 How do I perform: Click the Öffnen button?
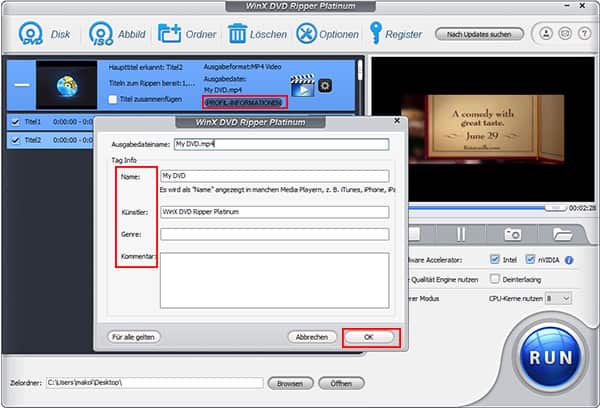(341, 383)
